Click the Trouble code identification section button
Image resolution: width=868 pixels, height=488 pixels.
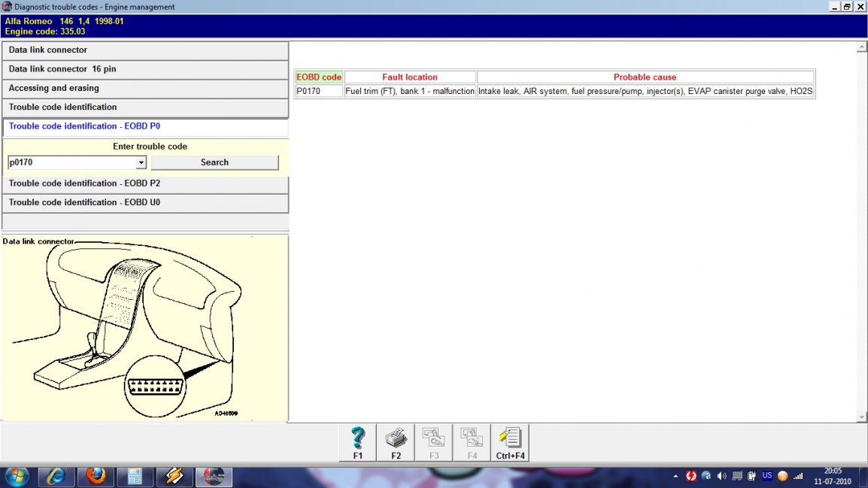click(145, 108)
